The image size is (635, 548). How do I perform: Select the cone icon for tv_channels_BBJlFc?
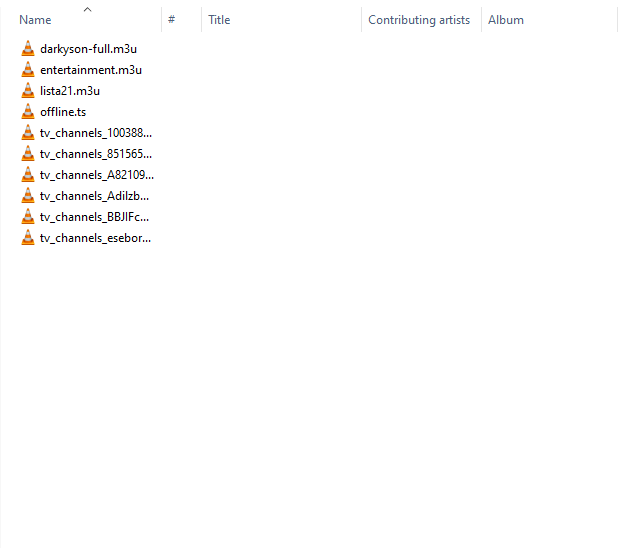[28, 216]
